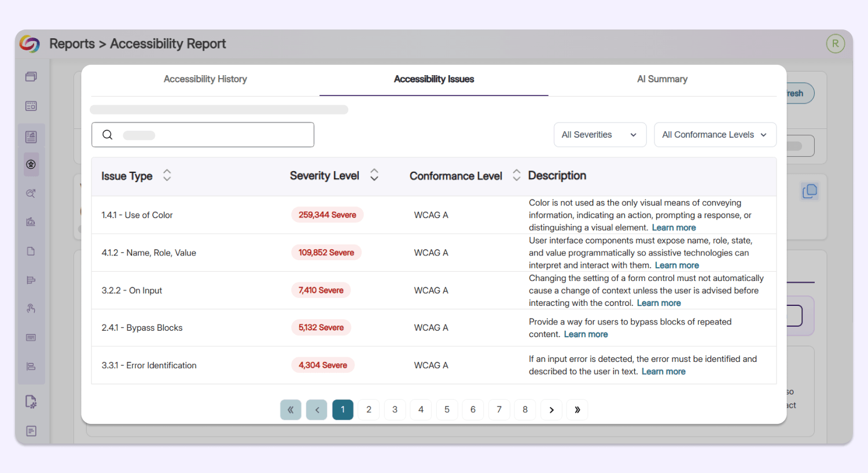868x473 pixels.
Task: Click the '5,132 Severe' badge
Action: pyautogui.click(x=321, y=328)
